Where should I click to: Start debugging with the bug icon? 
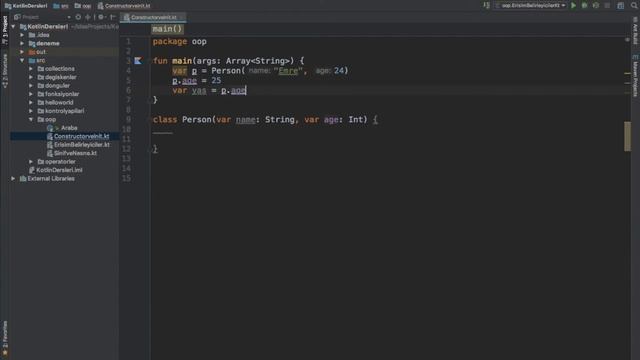584,6
